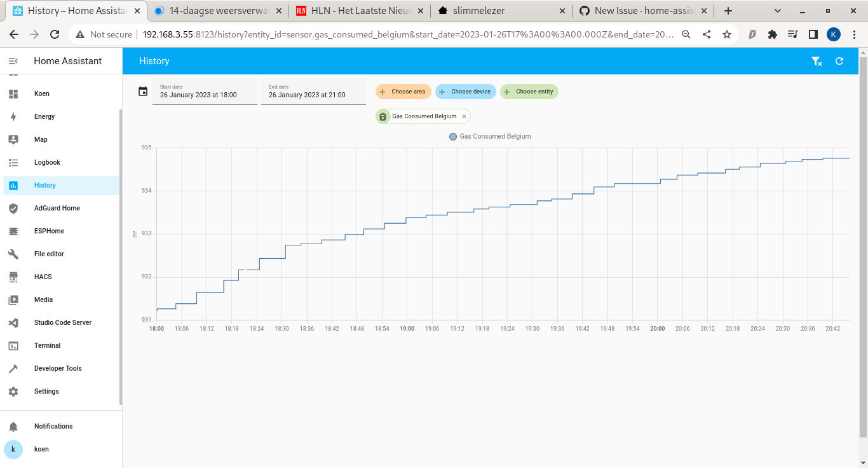Open the Choose device dropdown
Screen dimensions: 868x468
[x=465, y=91]
